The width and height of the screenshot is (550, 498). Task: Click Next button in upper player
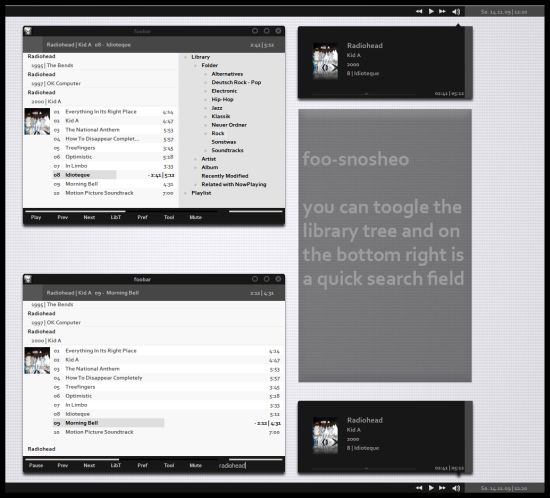click(89, 217)
